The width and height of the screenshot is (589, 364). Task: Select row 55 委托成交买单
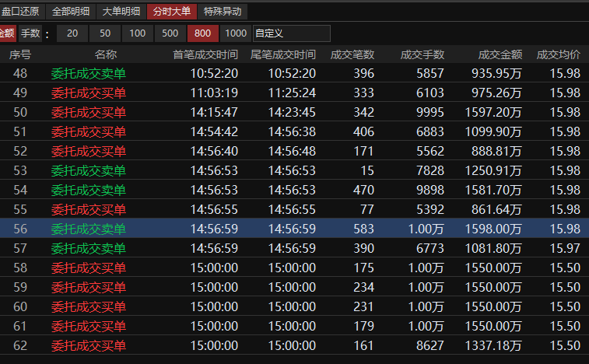point(294,209)
